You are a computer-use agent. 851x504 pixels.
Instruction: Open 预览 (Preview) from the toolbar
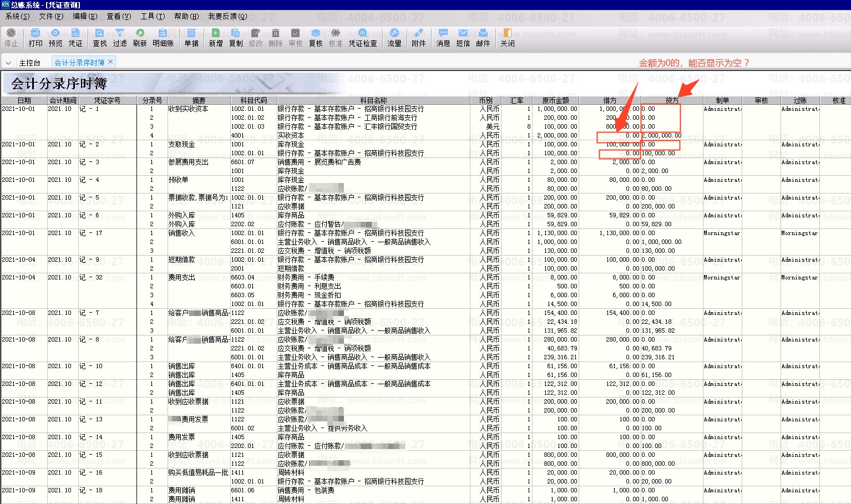(x=55, y=37)
